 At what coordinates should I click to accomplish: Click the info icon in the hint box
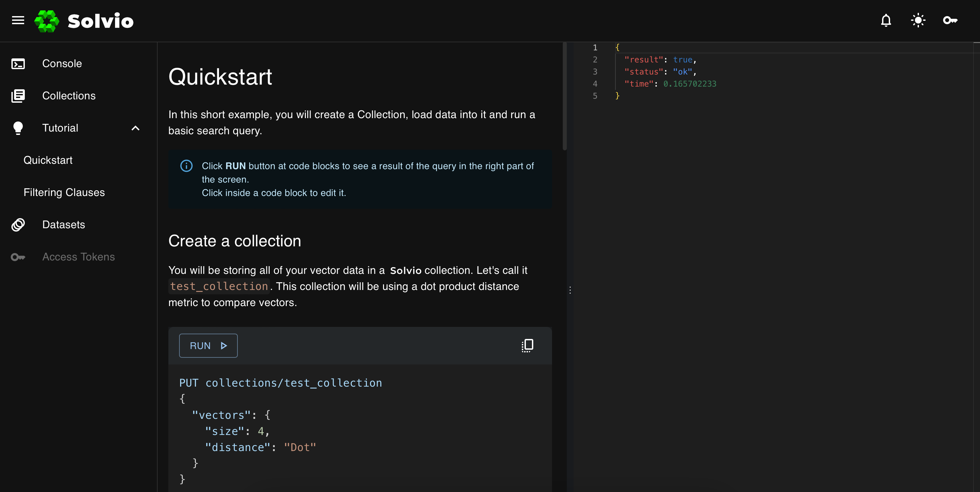click(x=186, y=166)
